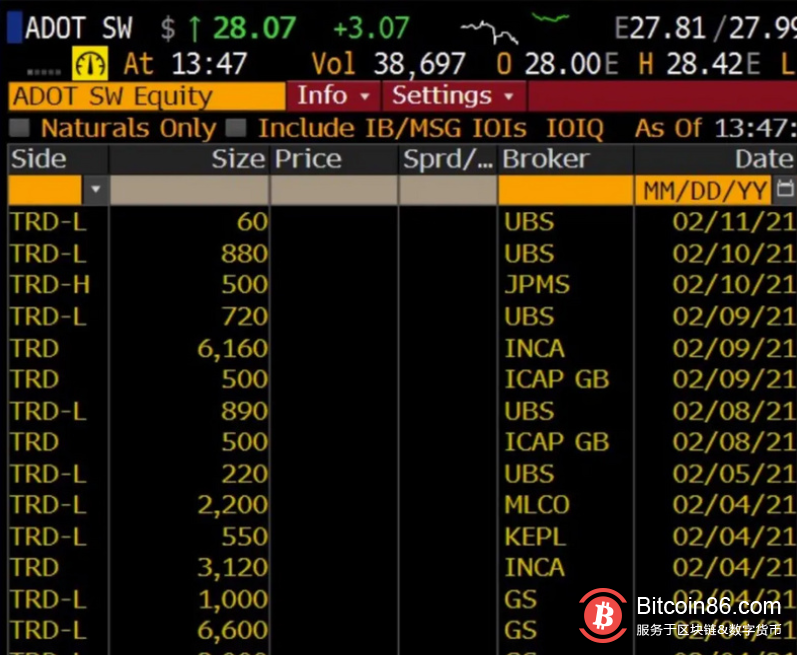This screenshot has height=655, width=797.
Task: Click the ADOT SW Equity security field
Action: pos(145,97)
